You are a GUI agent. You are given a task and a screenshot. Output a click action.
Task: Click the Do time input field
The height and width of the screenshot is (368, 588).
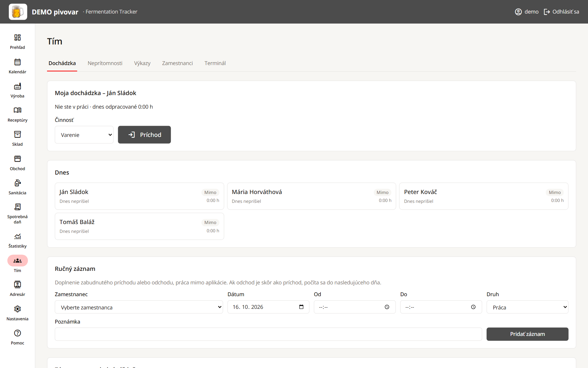click(441, 307)
